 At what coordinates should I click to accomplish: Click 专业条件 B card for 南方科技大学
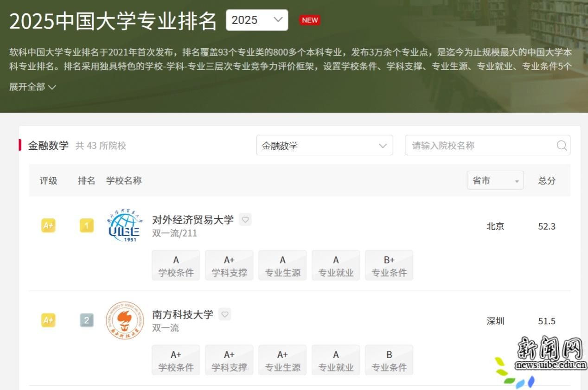(x=389, y=360)
